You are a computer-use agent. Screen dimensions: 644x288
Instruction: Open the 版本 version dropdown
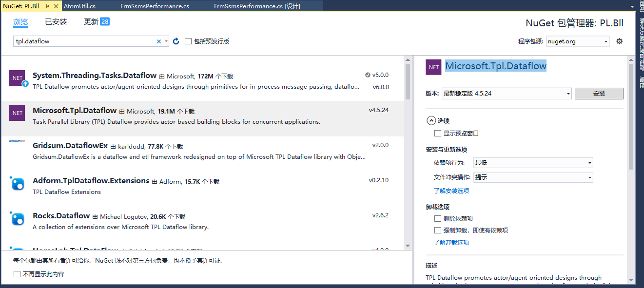(x=507, y=93)
